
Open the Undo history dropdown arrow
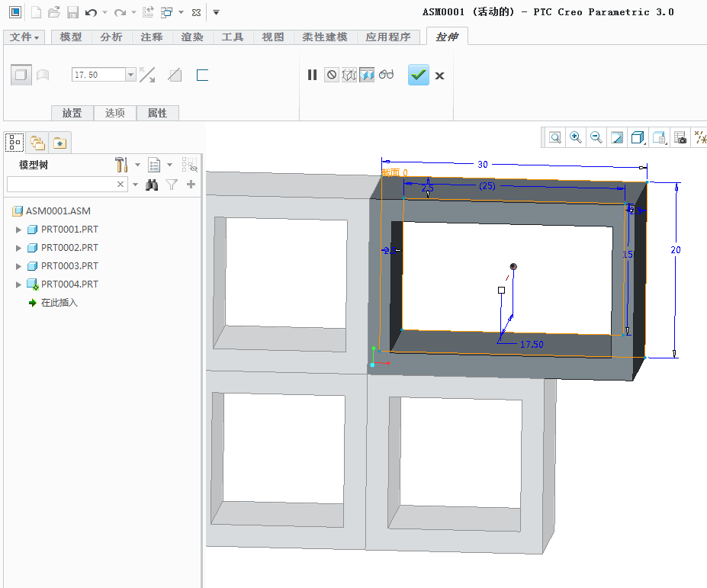[104, 12]
